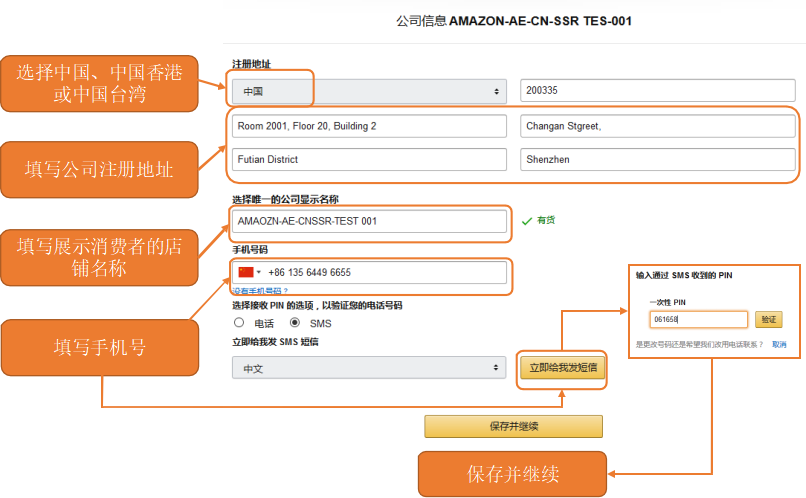Open the 中国 country dropdown
Screen dimensions: 806x498
(369, 91)
